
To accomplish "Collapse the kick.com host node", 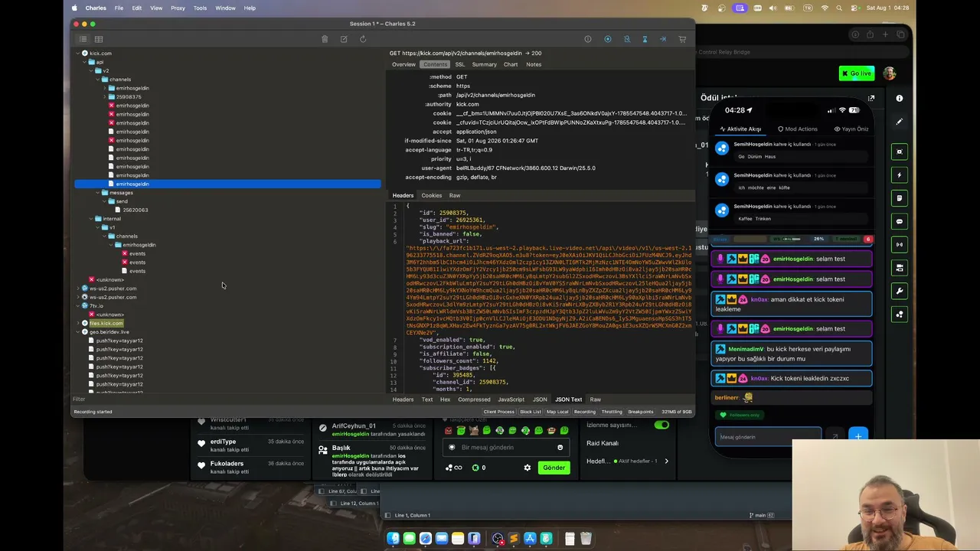I will [78, 54].
